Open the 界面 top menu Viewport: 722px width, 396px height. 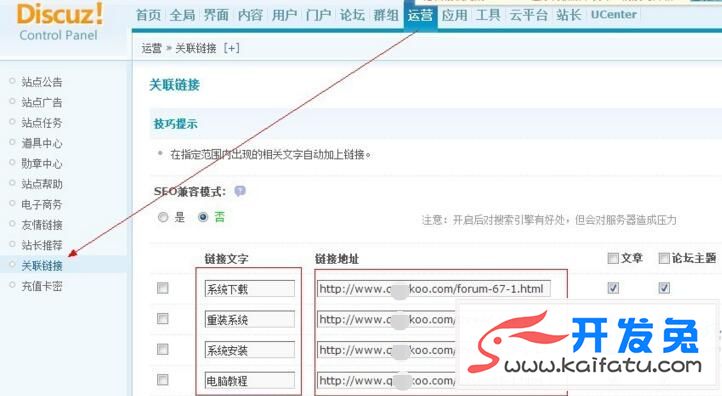[x=216, y=15]
